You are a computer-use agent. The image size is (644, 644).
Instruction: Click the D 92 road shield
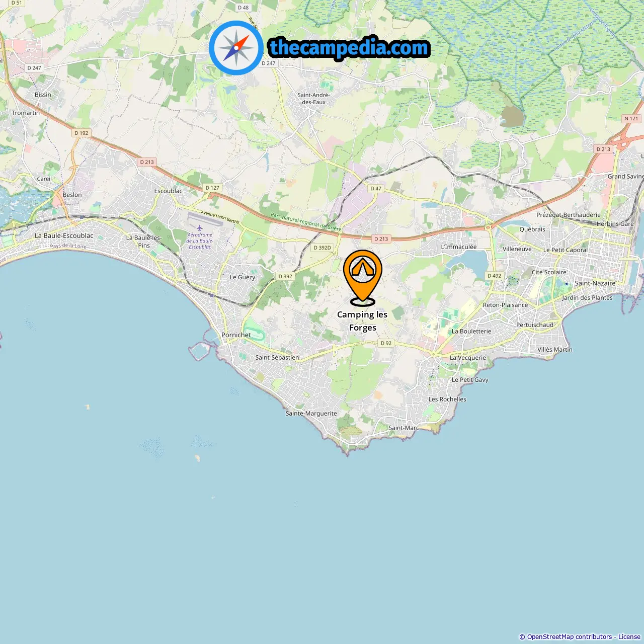tap(386, 343)
